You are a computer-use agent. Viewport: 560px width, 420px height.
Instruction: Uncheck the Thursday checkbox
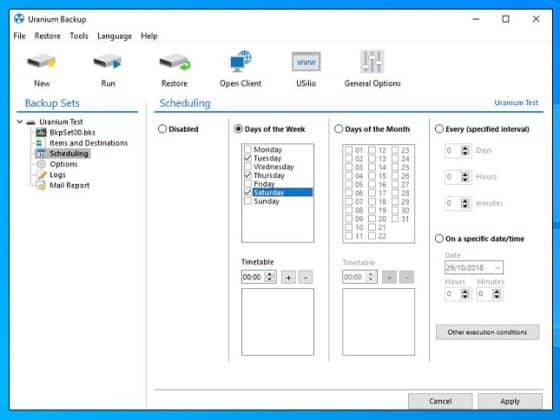248,175
